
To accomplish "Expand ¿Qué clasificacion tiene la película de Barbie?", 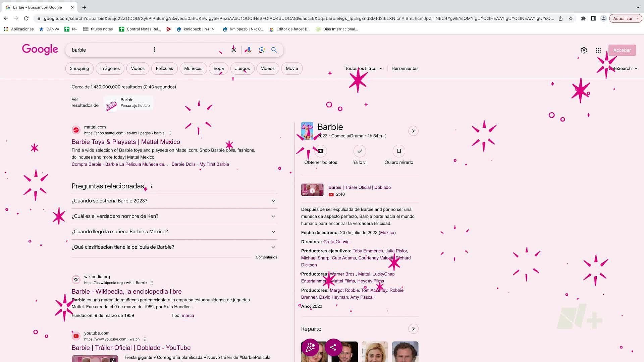I will pos(174,247).
